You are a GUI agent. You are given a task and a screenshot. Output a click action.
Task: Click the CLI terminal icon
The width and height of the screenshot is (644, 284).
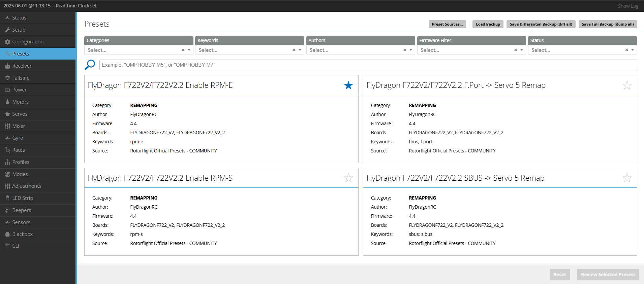(7, 246)
